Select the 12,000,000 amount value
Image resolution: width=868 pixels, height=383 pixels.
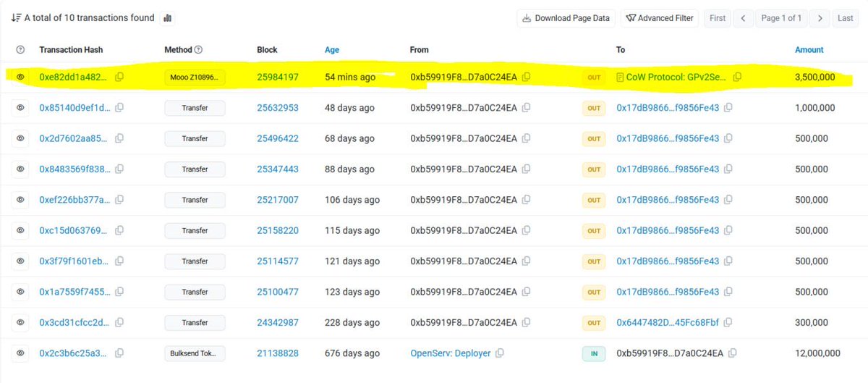(817, 353)
